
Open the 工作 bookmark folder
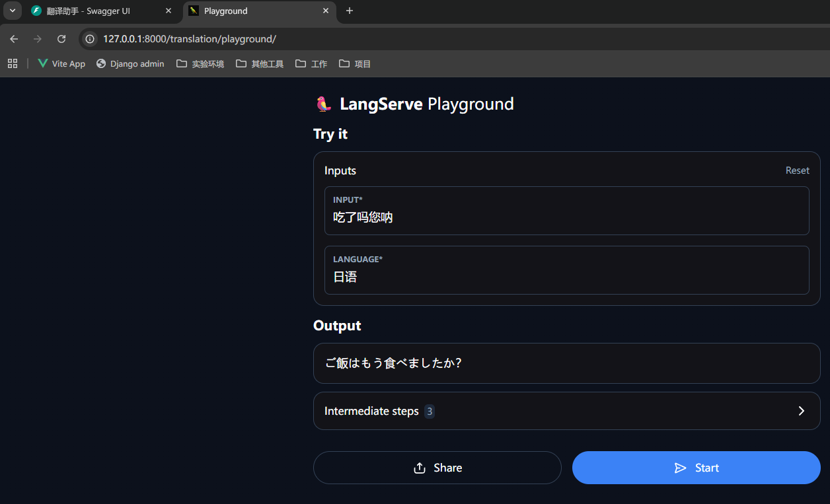311,63
